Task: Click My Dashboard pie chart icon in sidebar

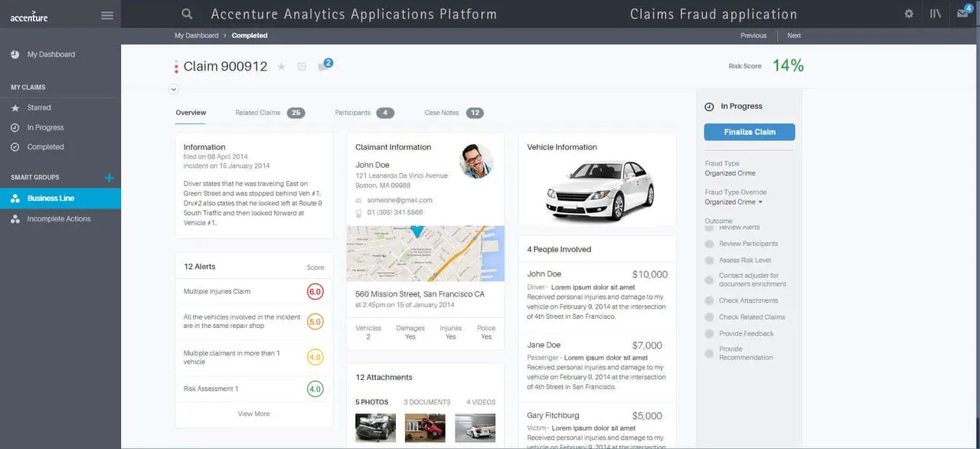Action: tap(15, 54)
